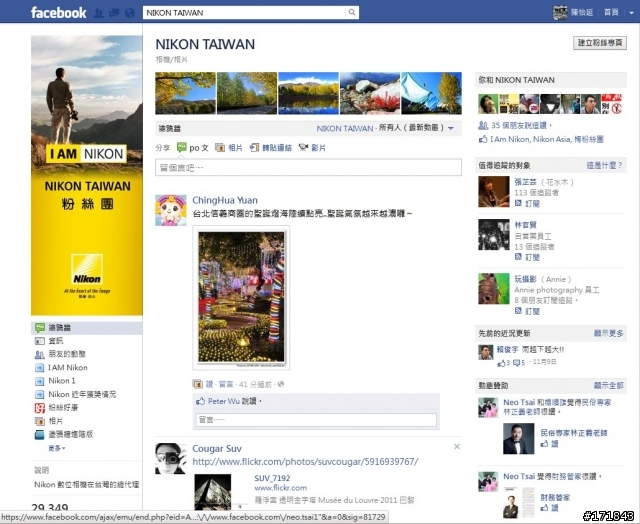Open globe privacy icon on ChingHua's post
Screen dimensions: 640x524
[x=281, y=384]
